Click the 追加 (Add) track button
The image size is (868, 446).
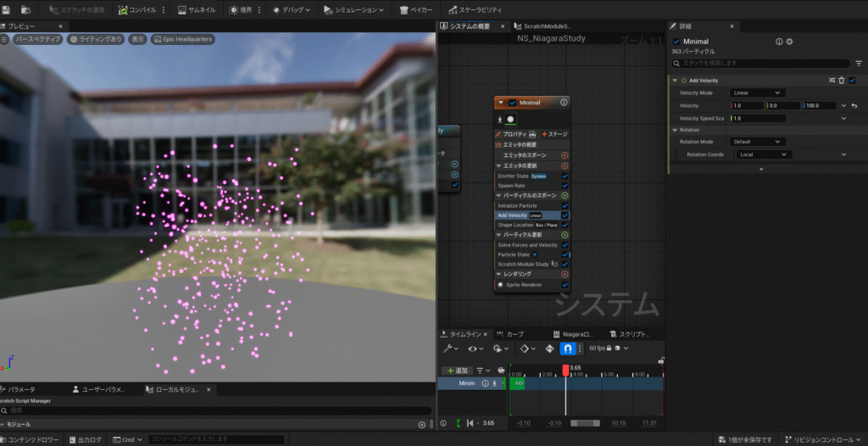click(x=458, y=371)
